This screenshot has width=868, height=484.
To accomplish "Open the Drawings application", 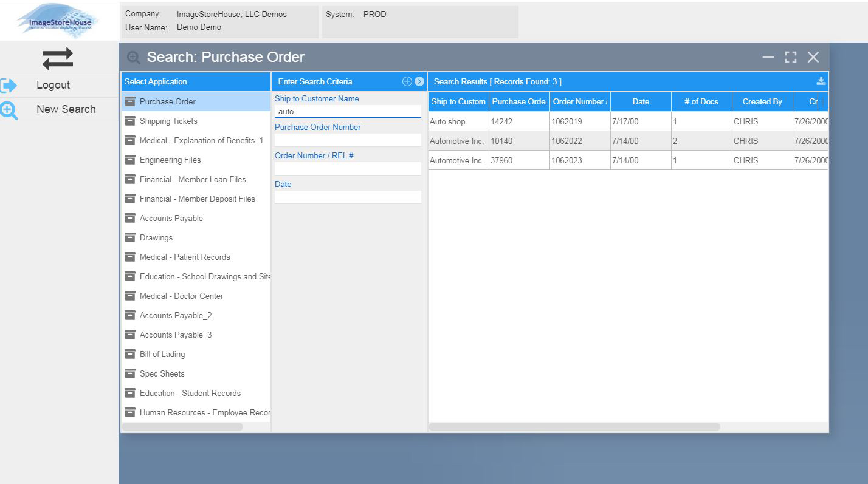I will click(x=196, y=237).
